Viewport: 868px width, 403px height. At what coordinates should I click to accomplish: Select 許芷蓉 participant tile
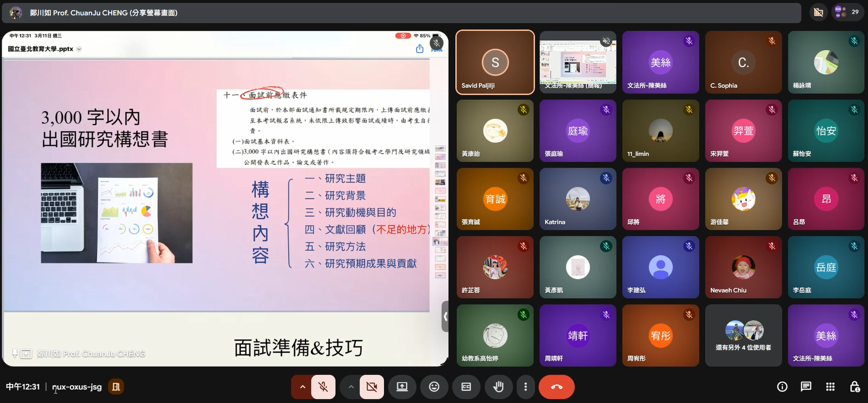click(x=495, y=267)
